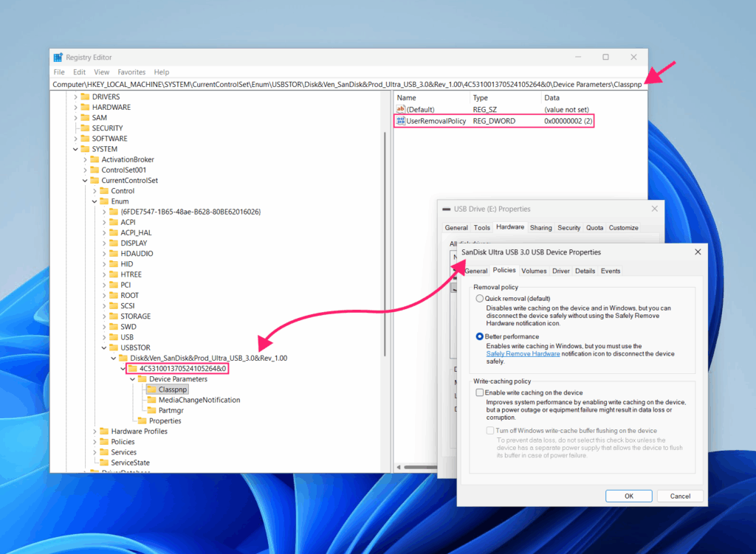Select the ControlSet001 folder icon
Image resolution: width=756 pixels, height=554 pixels.
pyautogui.click(x=94, y=170)
